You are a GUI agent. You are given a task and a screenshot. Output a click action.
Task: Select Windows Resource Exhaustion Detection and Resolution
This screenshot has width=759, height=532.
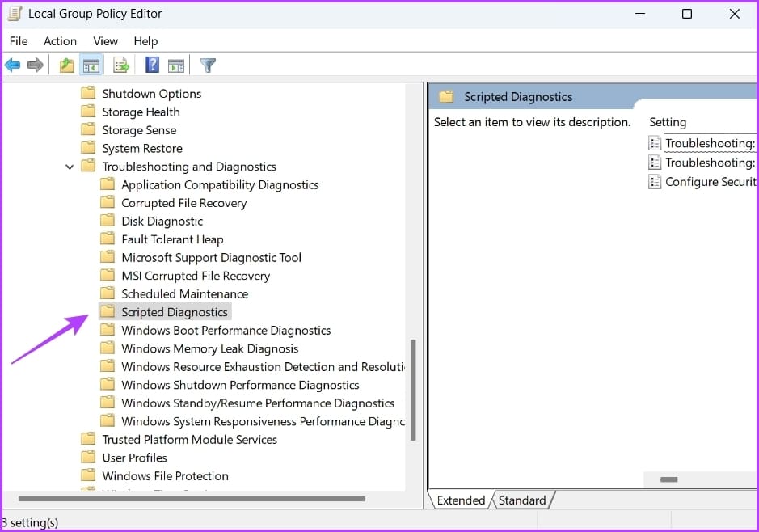pos(263,367)
